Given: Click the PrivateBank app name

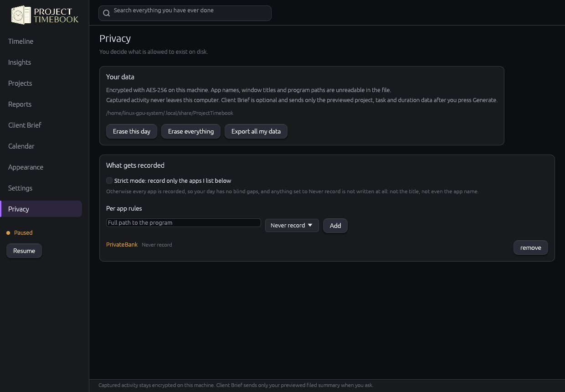Looking at the screenshot, I should [122, 245].
